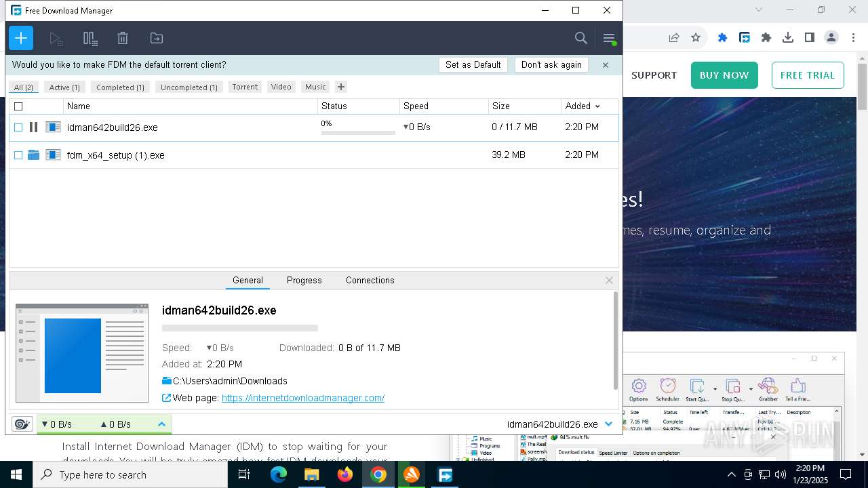Bookmark this page with Chrome star
This screenshot has height=488, width=868.
696,38
